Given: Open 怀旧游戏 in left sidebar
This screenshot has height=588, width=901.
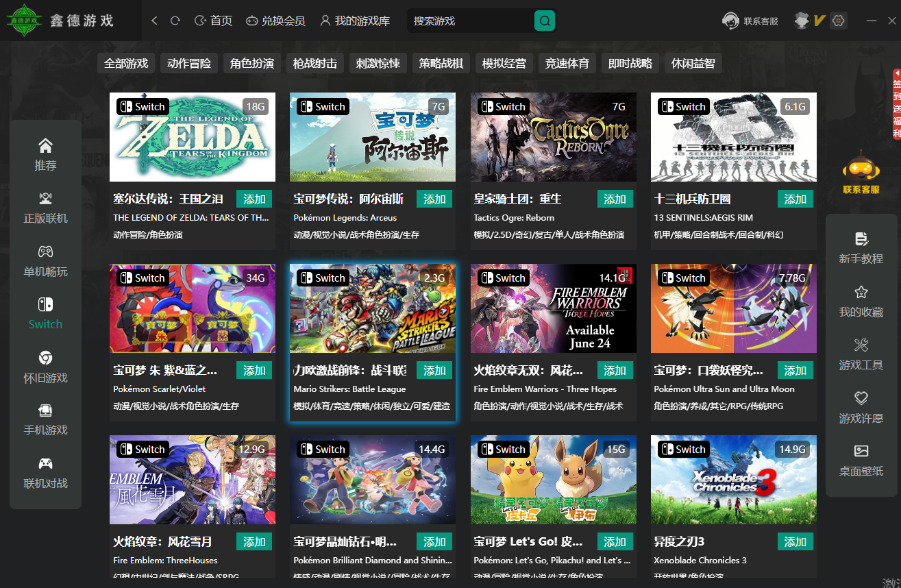Looking at the screenshot, I should [45, 367].
